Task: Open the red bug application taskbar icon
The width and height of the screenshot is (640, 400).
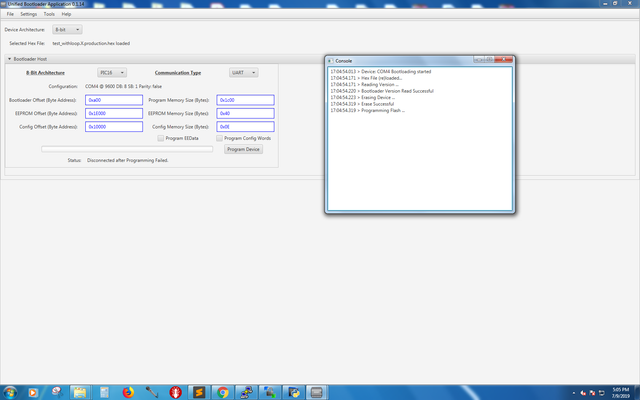Action: click(176, 393)
